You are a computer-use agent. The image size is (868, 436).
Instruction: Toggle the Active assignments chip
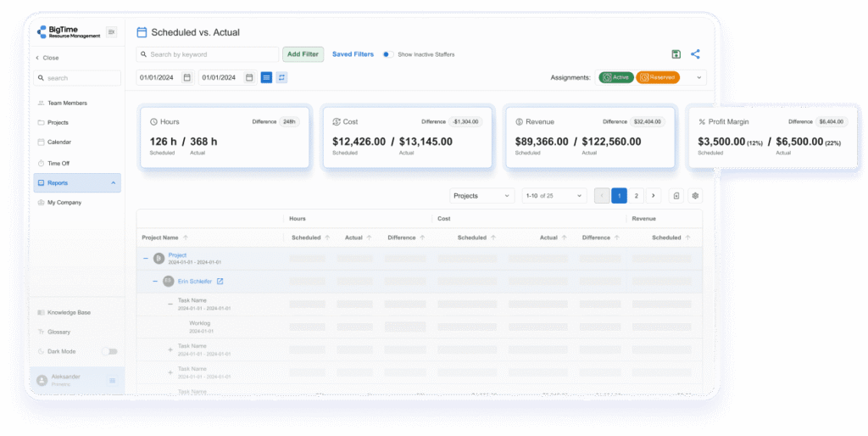[616, 77]
